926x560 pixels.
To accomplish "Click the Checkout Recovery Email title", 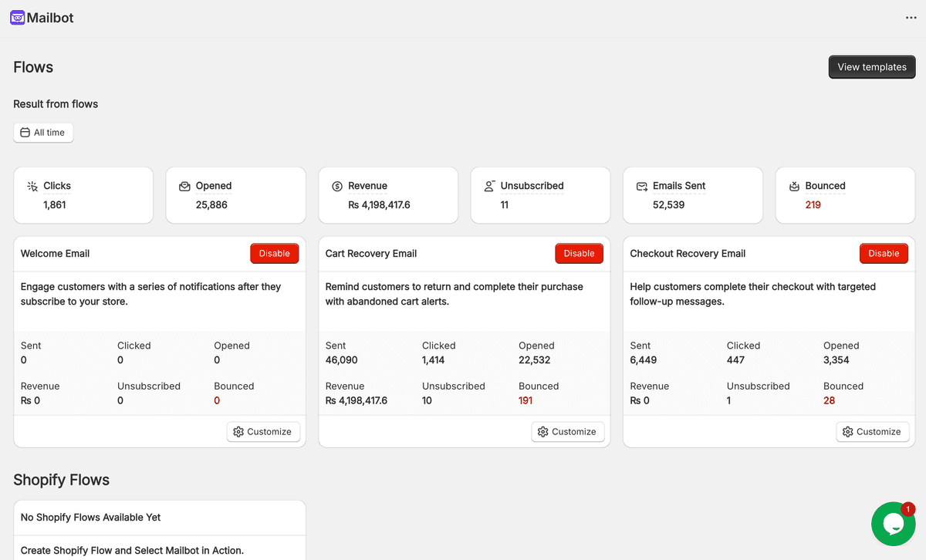I will [x=687, y=253].
